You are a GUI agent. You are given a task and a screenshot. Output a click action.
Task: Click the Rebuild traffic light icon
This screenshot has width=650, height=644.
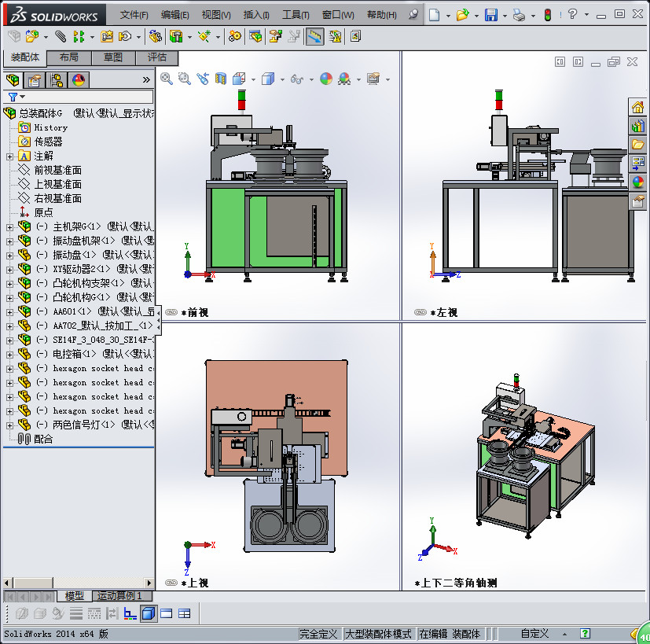tap(548, 15)
